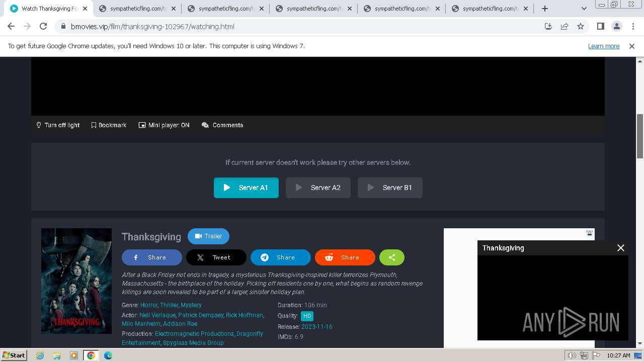Switch to Watch Thanksgiving tab
Screen dimensions: 644x362
[48, 9]
